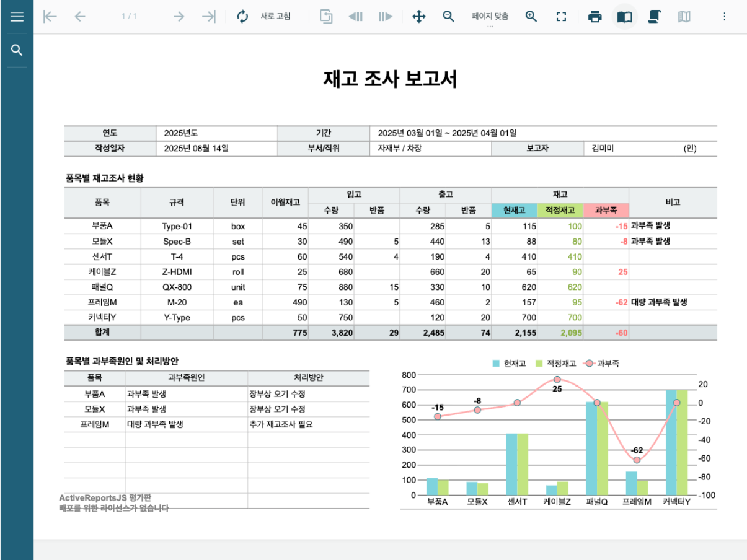Image resolution: width=747 pixels, height=560 pixels.
Task: Click the 품목별 과부족원인 및 처리방안 heading
Action: tap(122, 361)
